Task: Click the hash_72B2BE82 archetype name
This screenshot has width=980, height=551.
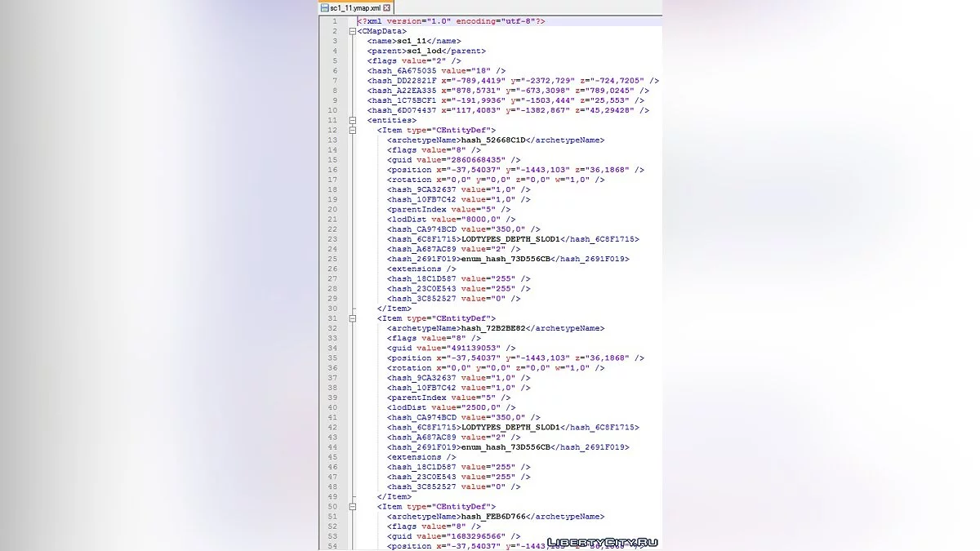Action: click(493, 328)
